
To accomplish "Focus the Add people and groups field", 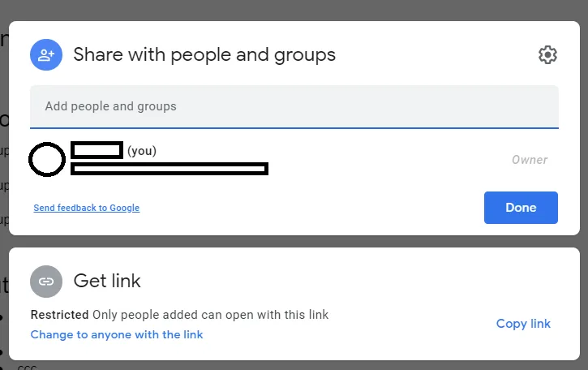I will coord(294,106).
